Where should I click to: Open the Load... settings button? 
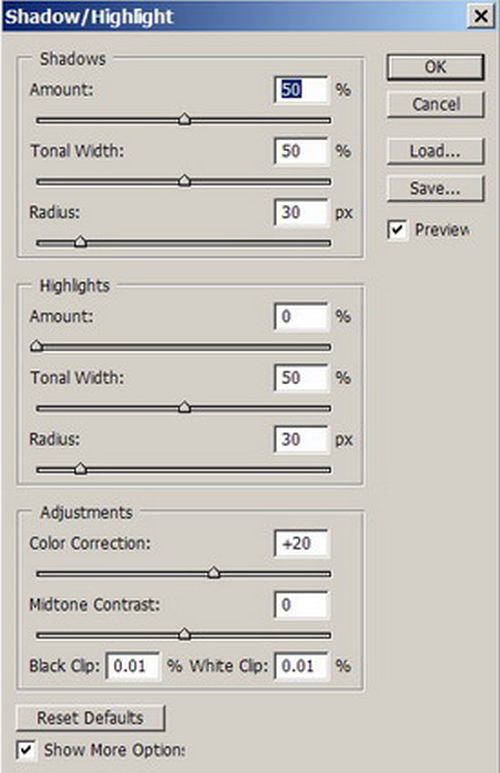[x=436, y=151]
